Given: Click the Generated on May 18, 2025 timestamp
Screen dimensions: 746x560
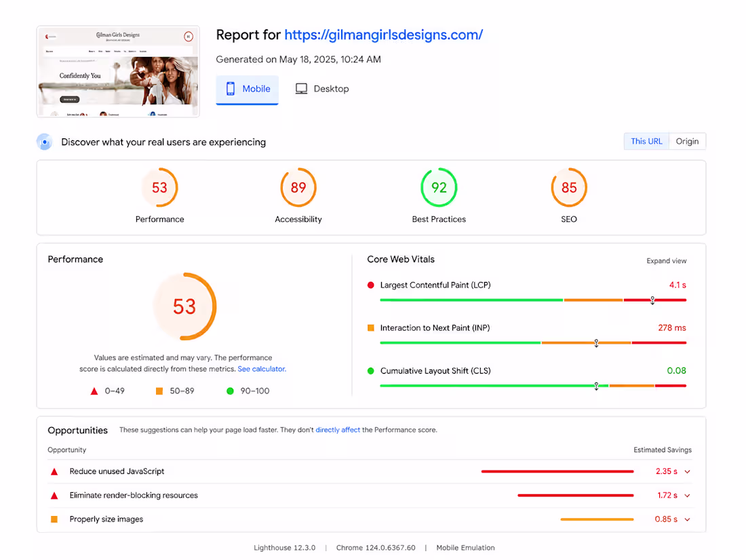Looking at the screenshot, I should coord(298,60).
